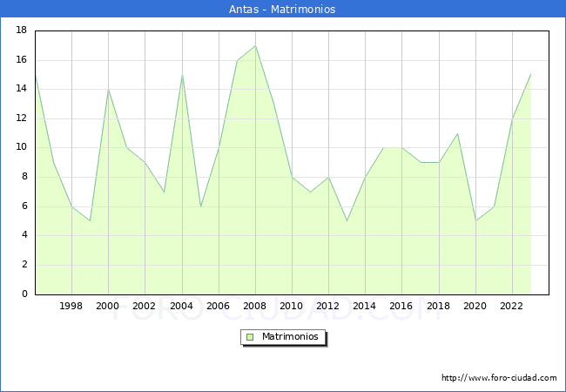Click the 2006 x-axis label
Screen dimensions: 566x392
(218, 306)
